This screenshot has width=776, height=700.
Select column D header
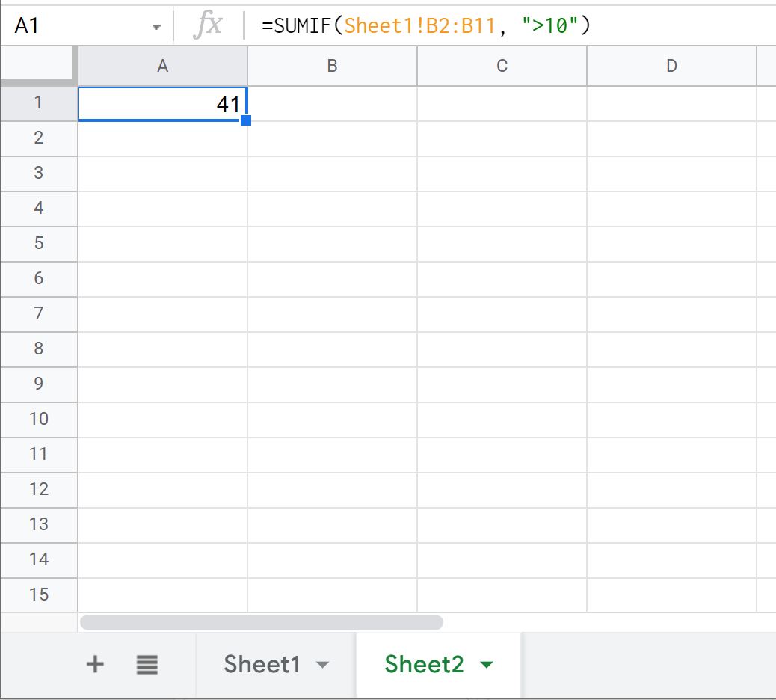[x=671, y=66]
